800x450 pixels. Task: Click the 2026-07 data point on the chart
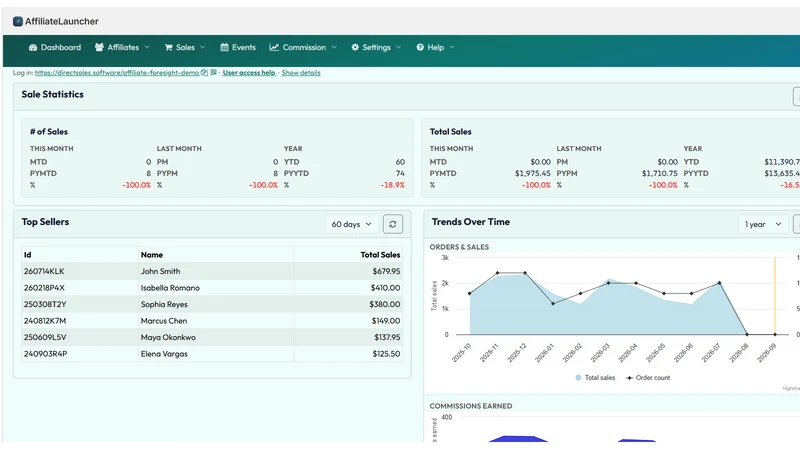719,283
